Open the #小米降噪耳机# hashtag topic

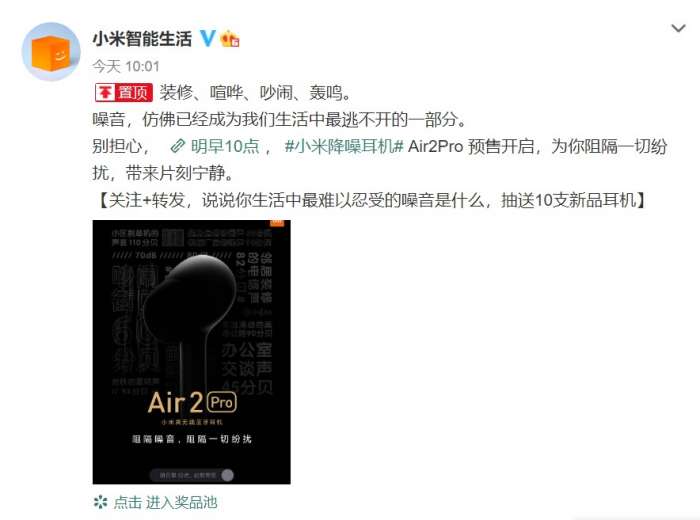click(344, 146)
